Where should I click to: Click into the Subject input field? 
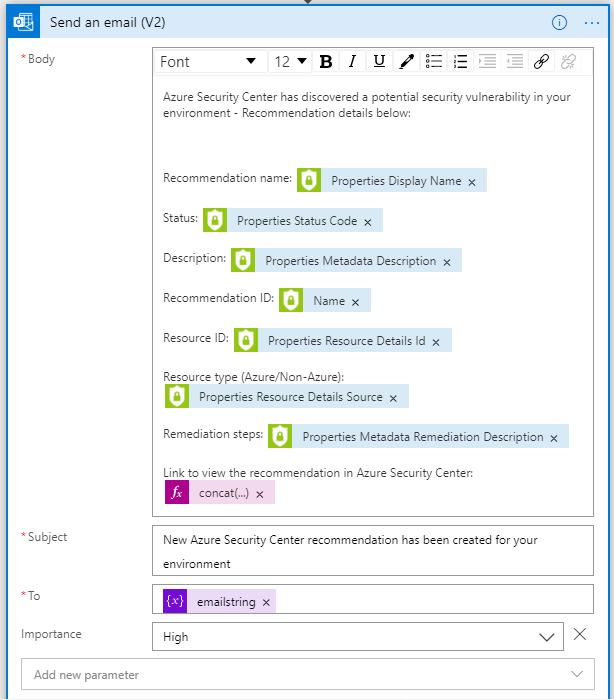coord(373,551)
